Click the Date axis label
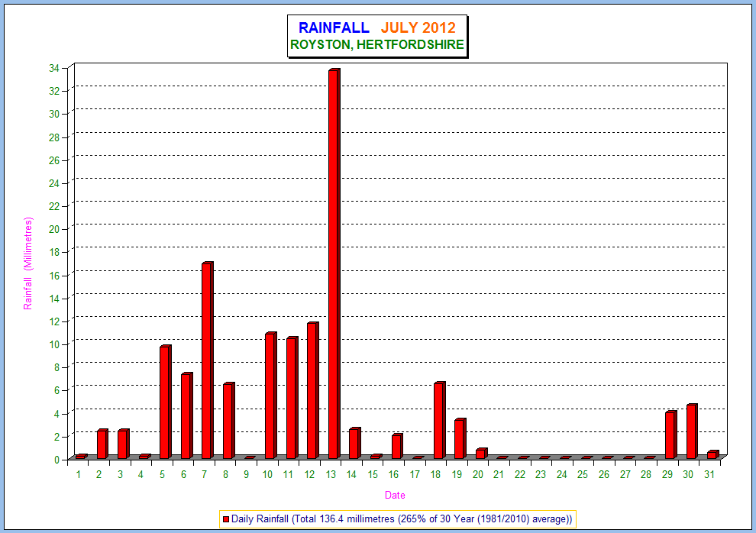 pos(395,495)
